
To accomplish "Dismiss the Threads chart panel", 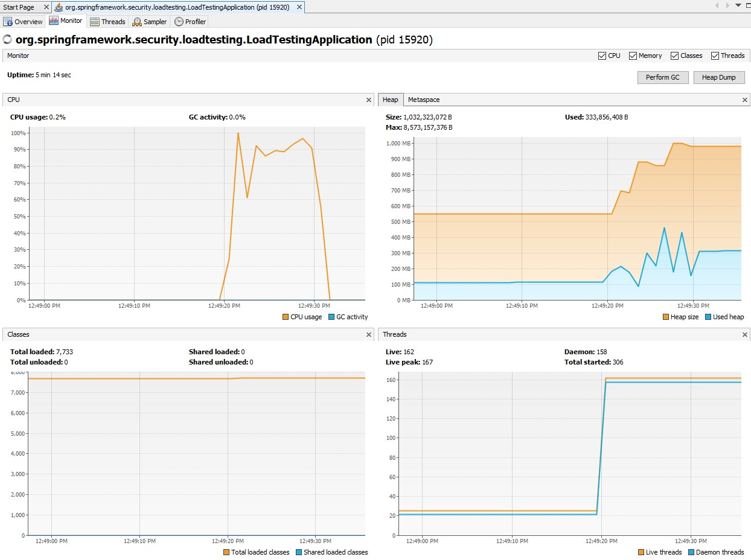I will pyautogui.click(x=744, y=334).
